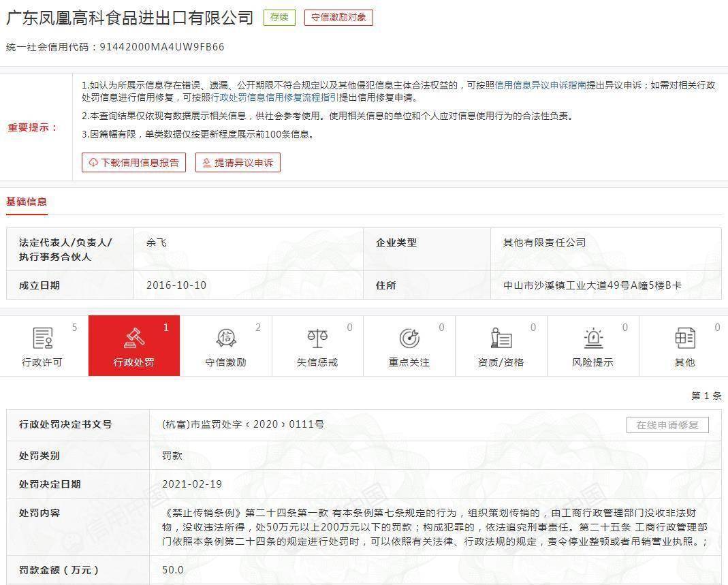Click the 失信惩戒 scales icon

tap(317, 338)
